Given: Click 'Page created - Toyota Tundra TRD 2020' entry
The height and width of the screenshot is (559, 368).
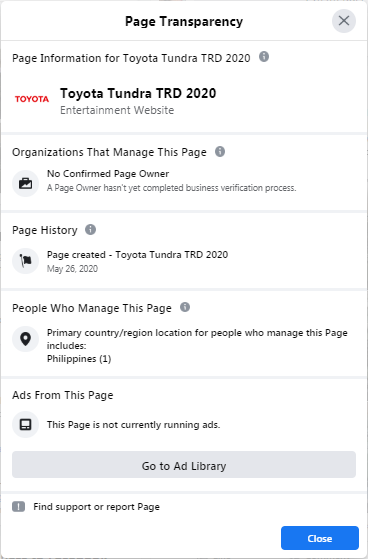Looking at the screenshot, I should (138, 255).
